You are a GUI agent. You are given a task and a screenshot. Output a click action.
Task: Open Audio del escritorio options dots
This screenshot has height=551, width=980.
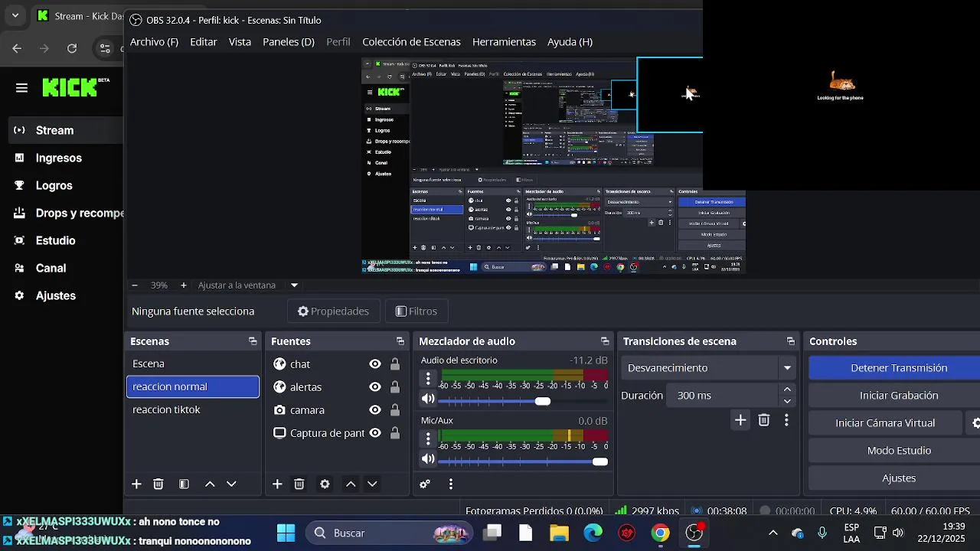click(428, 378)
